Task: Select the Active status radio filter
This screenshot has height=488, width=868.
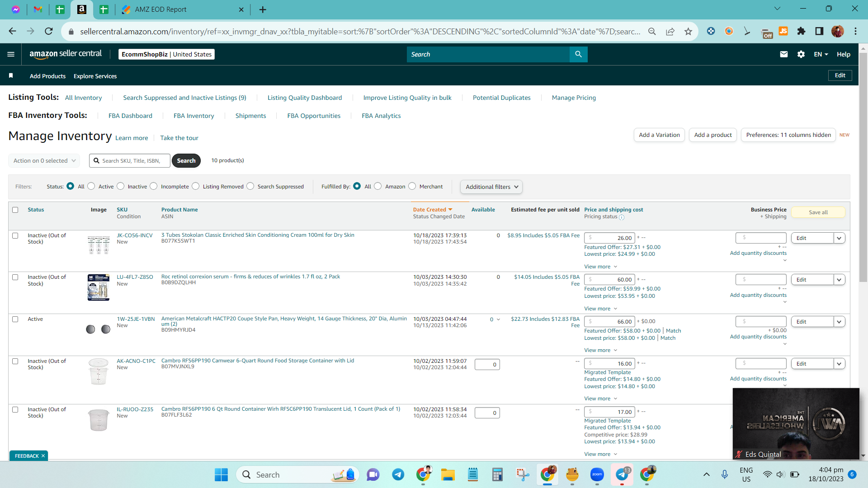Action: click(91, 186)
